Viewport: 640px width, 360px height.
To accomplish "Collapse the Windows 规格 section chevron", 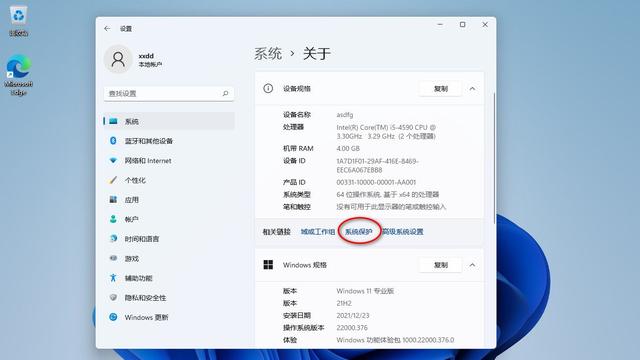I will pos(472,265).
